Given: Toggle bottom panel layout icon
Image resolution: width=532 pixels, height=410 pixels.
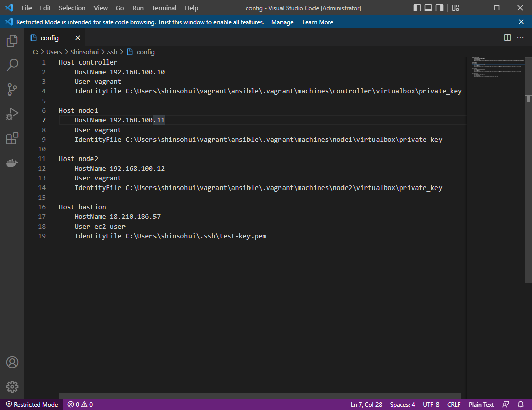Looking at the screenshot, I should (428, 8).
